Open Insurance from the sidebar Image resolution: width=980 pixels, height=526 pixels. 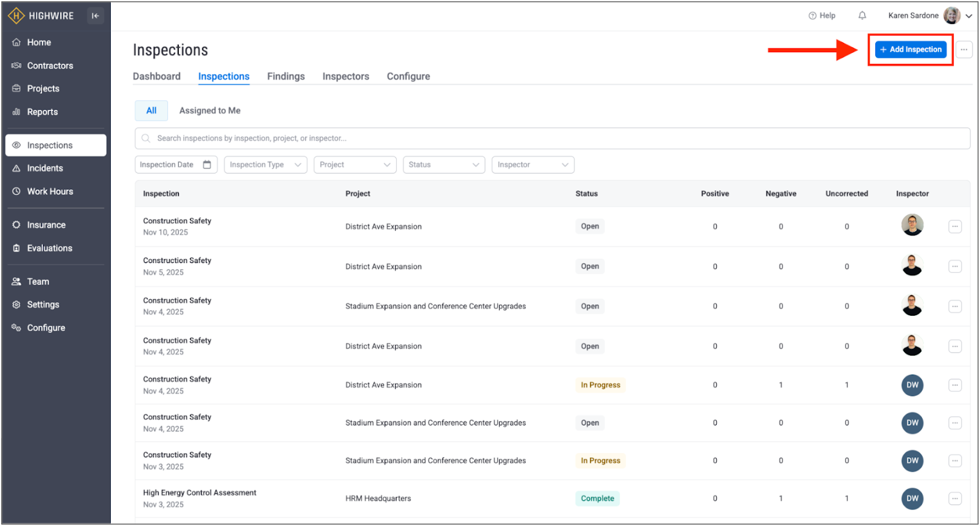46,225
